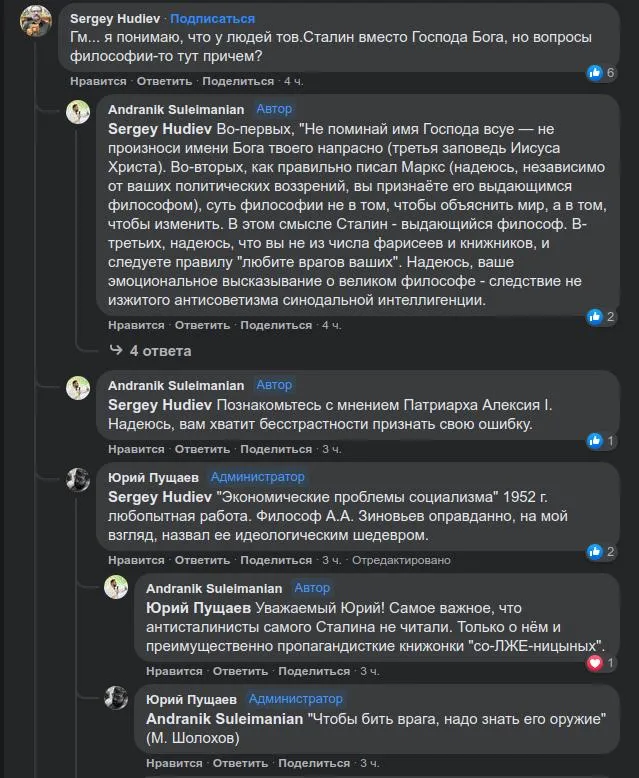Click the "Автор" badge on the "Во-первых" comment
Screen dimensions: 639x778
coord(275,107)
